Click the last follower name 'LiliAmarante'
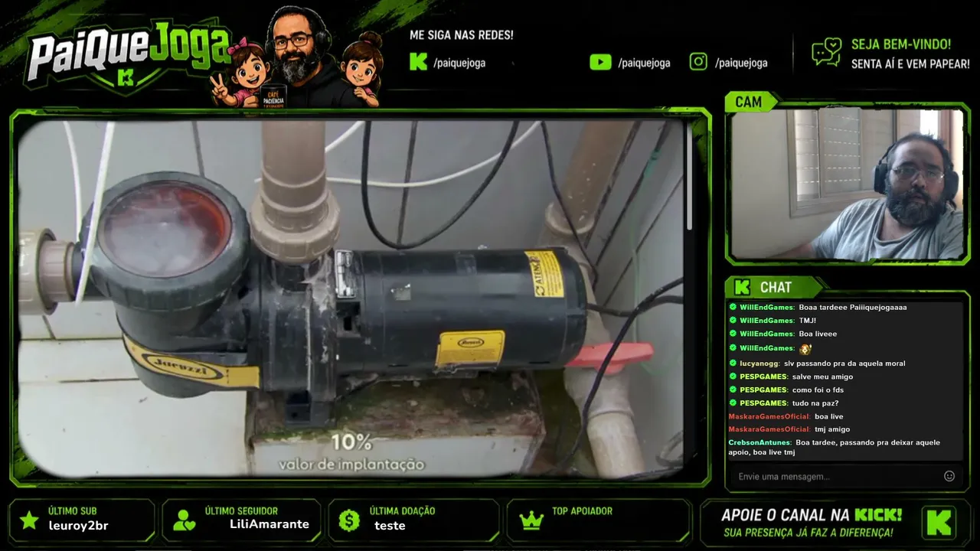Viewport: 980px width, 551px height. coord(269,524)
